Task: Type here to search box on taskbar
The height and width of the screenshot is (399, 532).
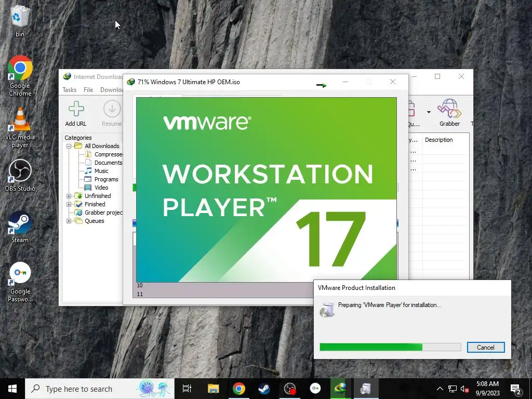Action: point(100,389)
